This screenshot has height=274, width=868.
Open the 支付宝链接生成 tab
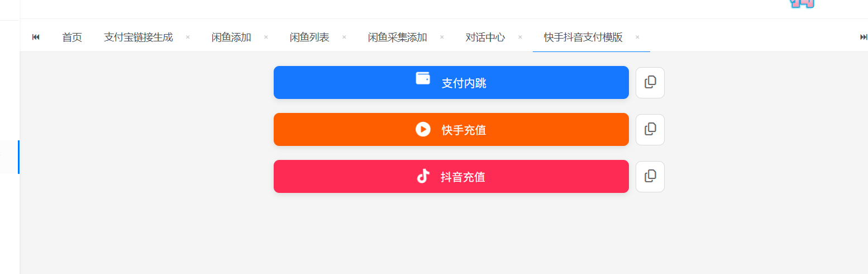139,37
